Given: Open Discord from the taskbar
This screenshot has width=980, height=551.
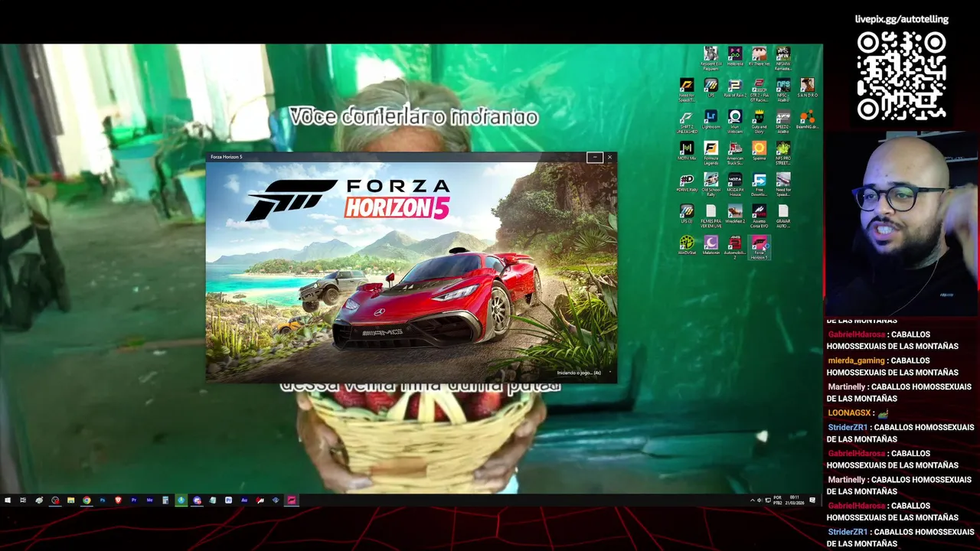Looking at the screenshot, I should (x=197, y=500).
